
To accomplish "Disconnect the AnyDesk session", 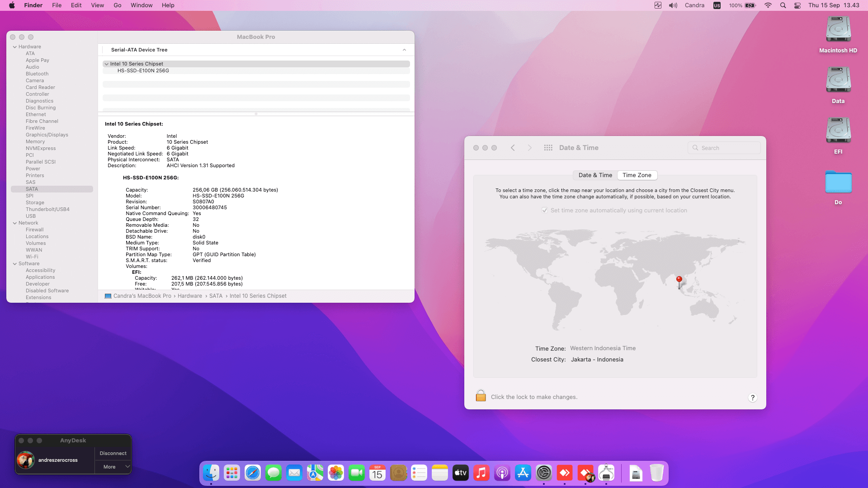I will [x=113, y=453].
